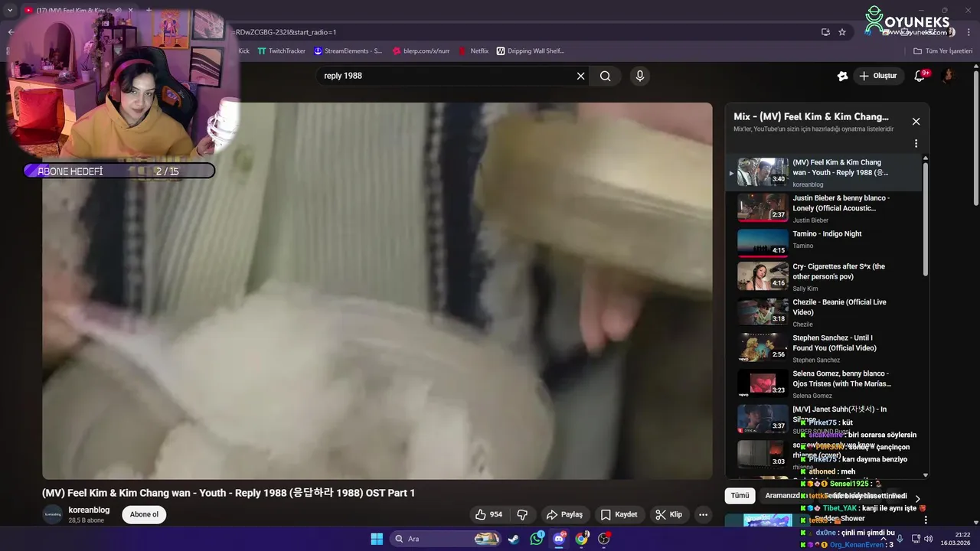Screen dimensions: 980x551
Task: Click the video title Youth Reply 1988
Action: coord(228,493)
